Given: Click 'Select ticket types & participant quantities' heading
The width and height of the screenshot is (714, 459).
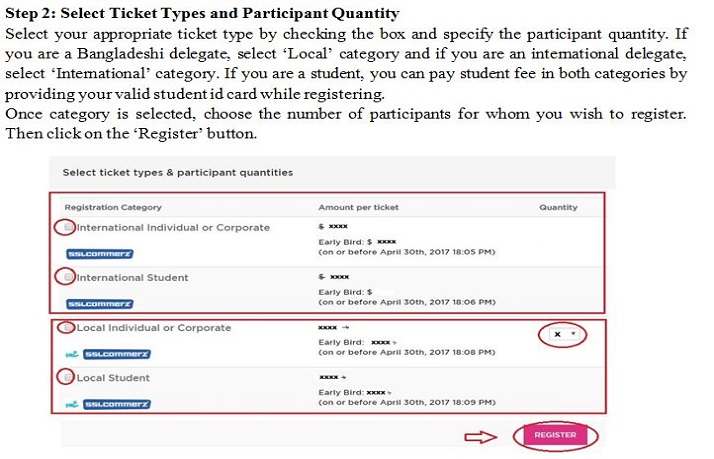Looking at the screenshot, I should (x=177, y=172).
